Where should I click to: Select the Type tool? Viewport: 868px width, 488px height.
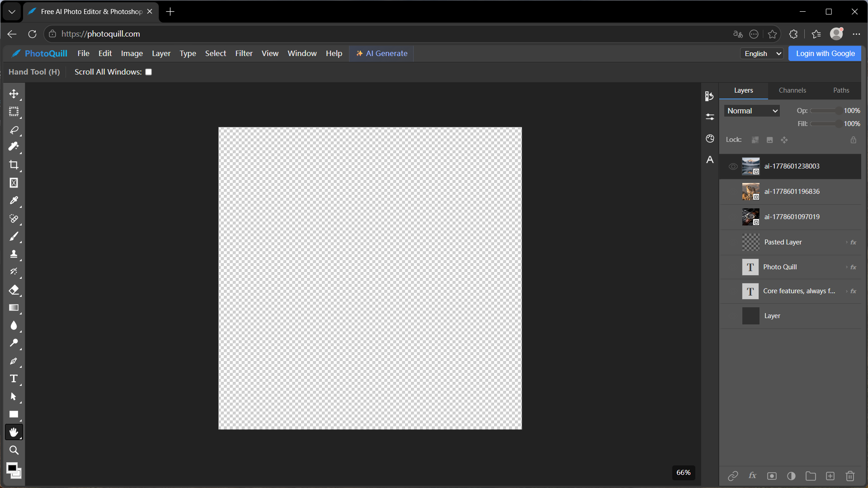pyautogui.click(x=14, y=379)
